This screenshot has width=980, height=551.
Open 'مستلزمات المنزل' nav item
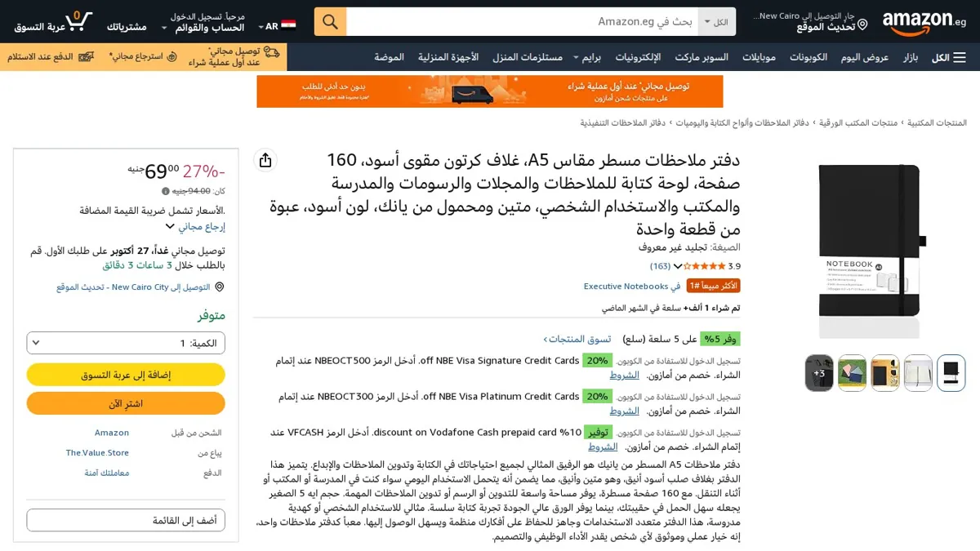pyautogui.click(x=528, y=57)
